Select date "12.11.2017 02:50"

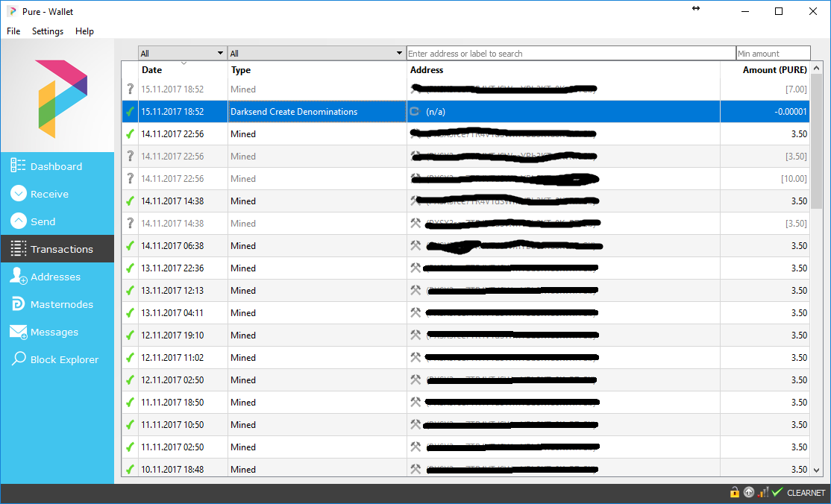(172, 380)
